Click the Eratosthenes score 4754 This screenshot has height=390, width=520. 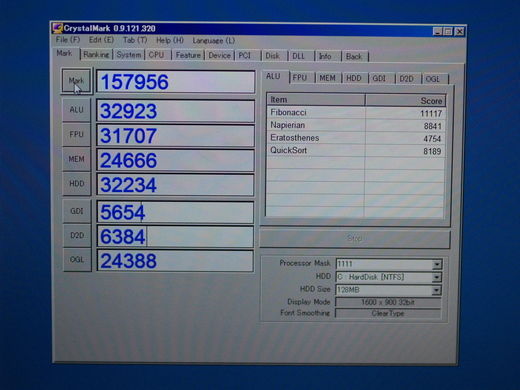(432, 139)
